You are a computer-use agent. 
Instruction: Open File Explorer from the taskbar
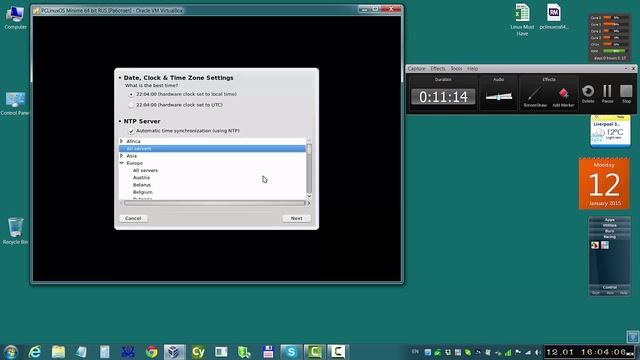[x=58, y=351]
